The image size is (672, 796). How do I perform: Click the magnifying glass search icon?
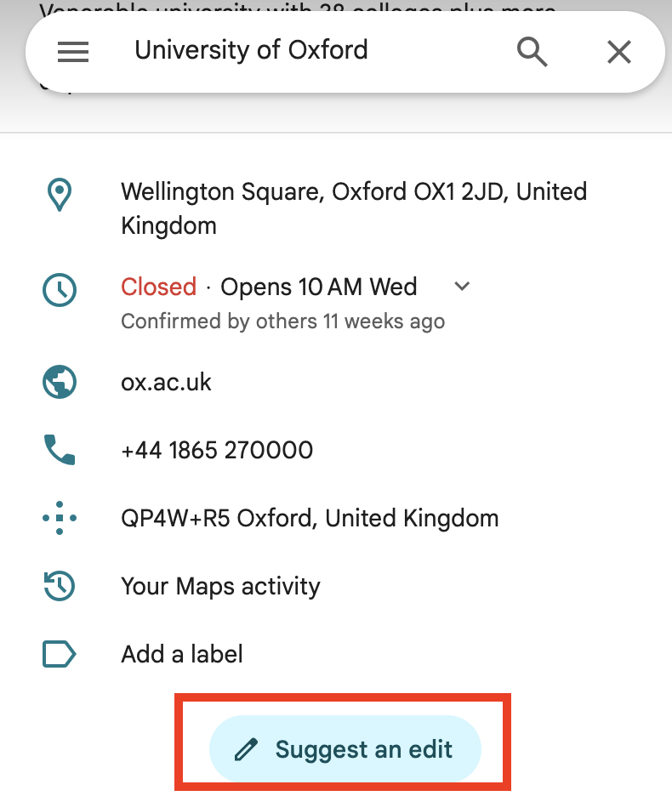coord(532,52)
